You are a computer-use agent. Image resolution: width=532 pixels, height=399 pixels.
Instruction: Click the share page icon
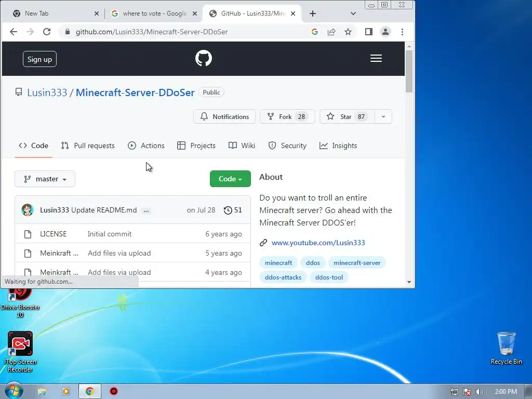click(331, 32)
